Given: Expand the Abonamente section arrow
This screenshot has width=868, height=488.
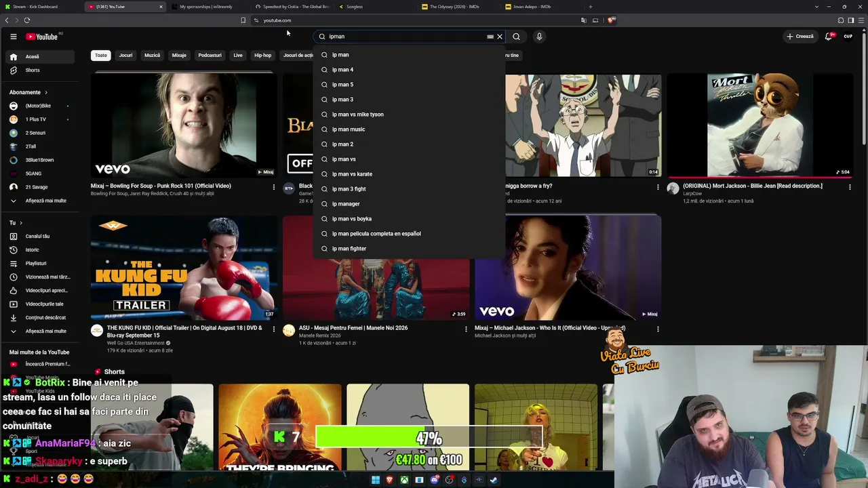Looking at the screenshot, I should [x=46, y=92].
